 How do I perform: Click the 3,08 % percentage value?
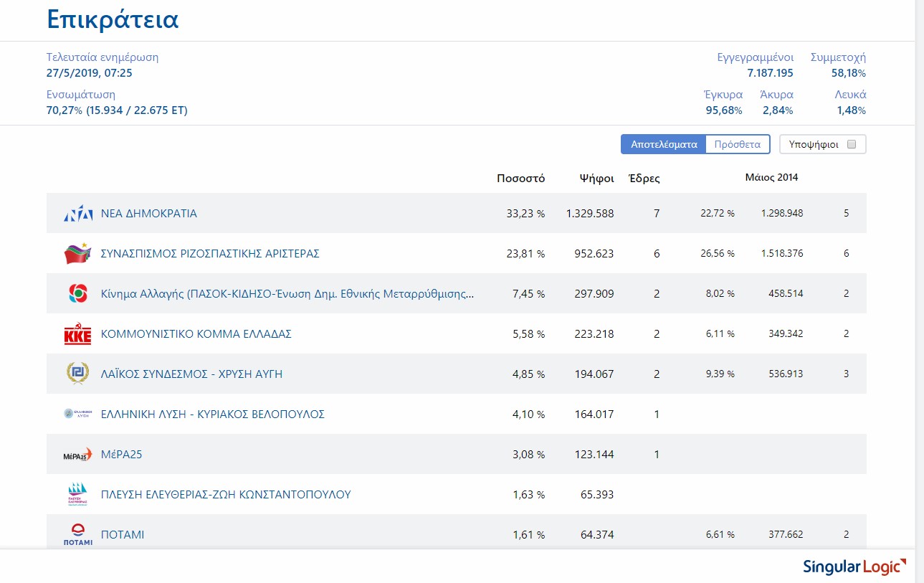click(528, 455)
